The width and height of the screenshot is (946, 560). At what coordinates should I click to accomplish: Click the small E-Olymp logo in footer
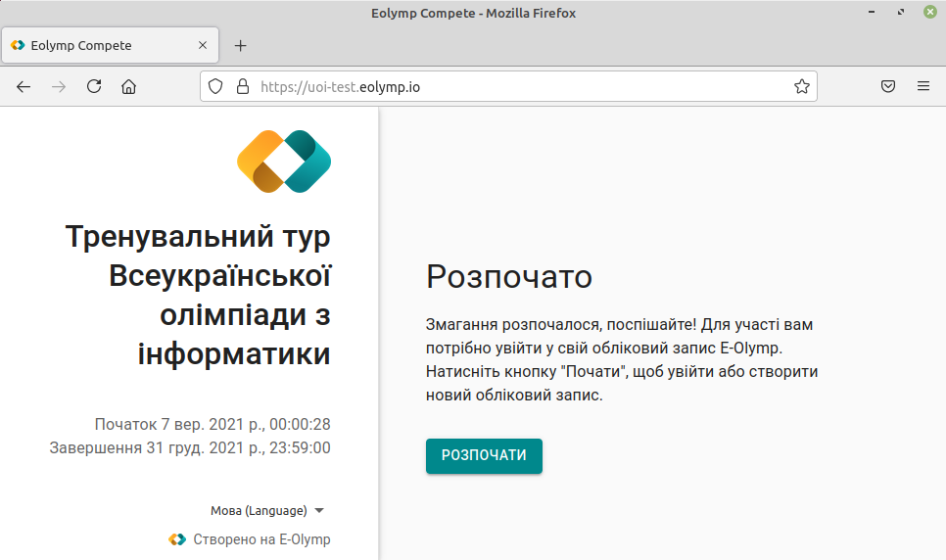177,539
